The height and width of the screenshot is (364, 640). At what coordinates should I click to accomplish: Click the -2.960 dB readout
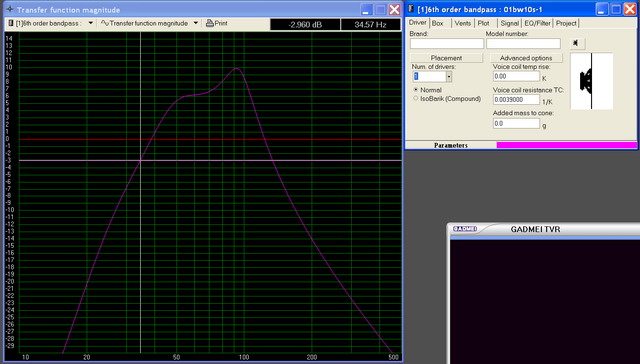click(305, 24)
